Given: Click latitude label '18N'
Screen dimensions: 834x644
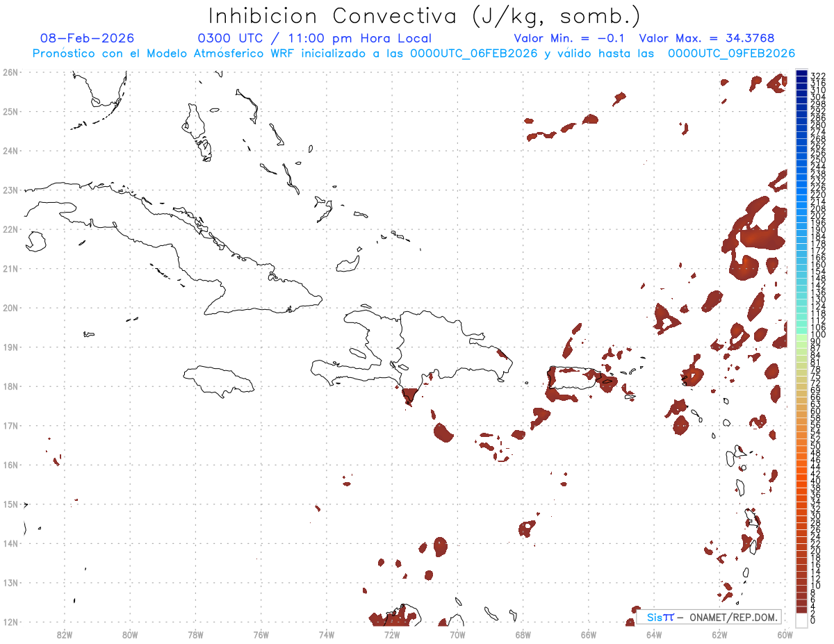Looking at the screenshot, I should (x=10, y=386).
